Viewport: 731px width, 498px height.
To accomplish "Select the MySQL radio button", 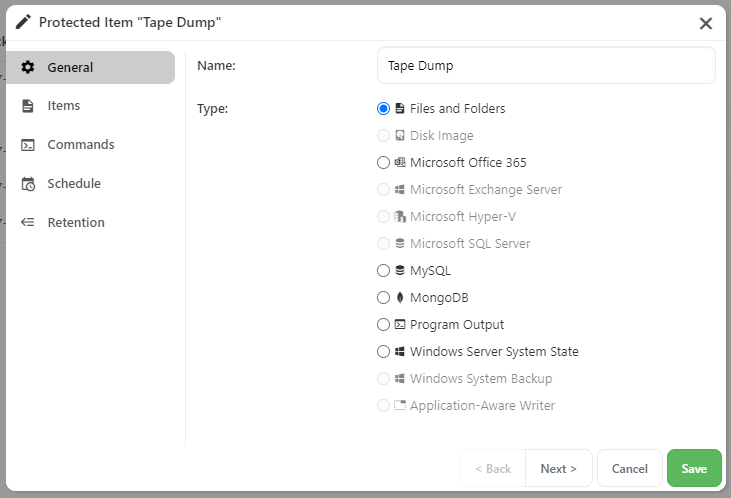I will (383, 270).
